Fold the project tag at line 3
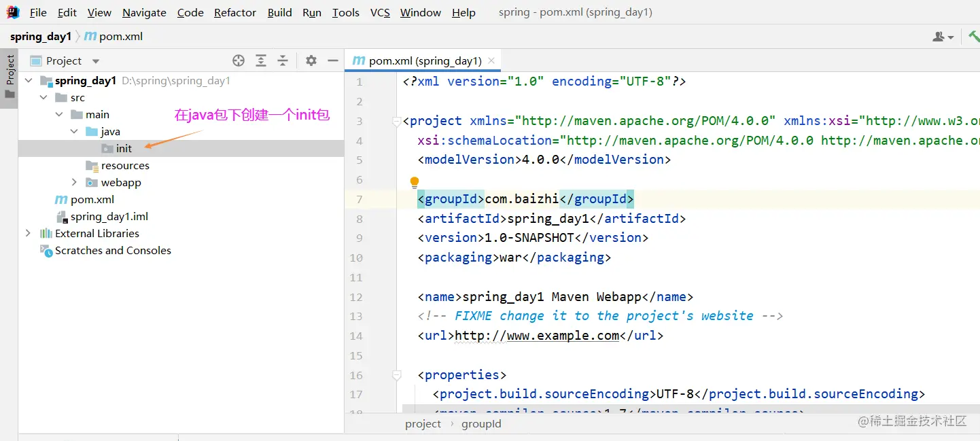The width and height of the screenshot is (980, 441). coord(396,122)
